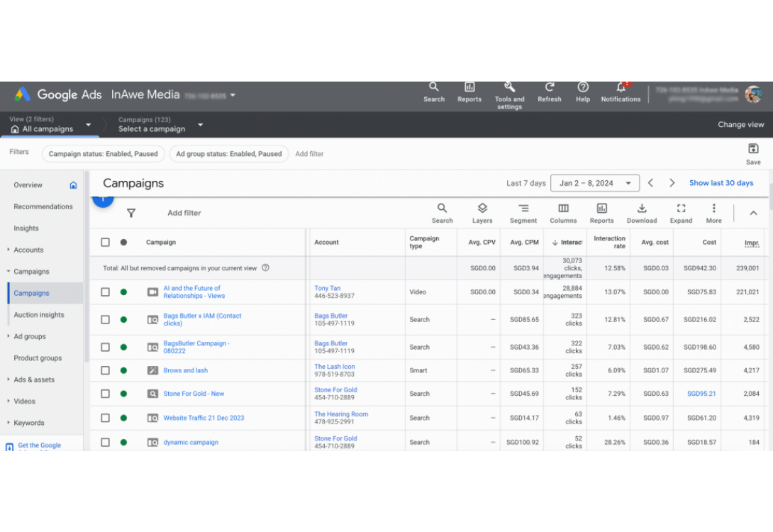Open Search in the top header

pos(434,92)
